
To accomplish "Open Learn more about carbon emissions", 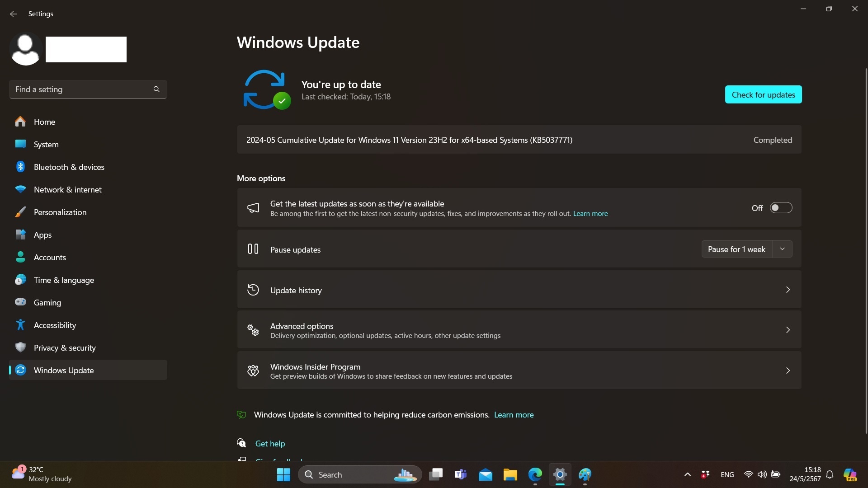I will pos(514,415).
